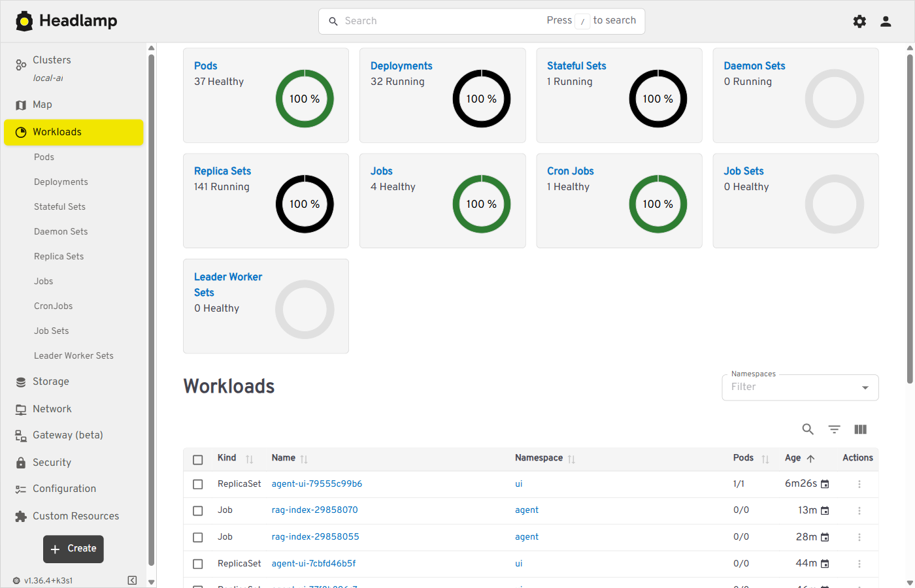The image size is (915, 588).
Task: Click the table search magnifier icon
Action: coord(808,429)
